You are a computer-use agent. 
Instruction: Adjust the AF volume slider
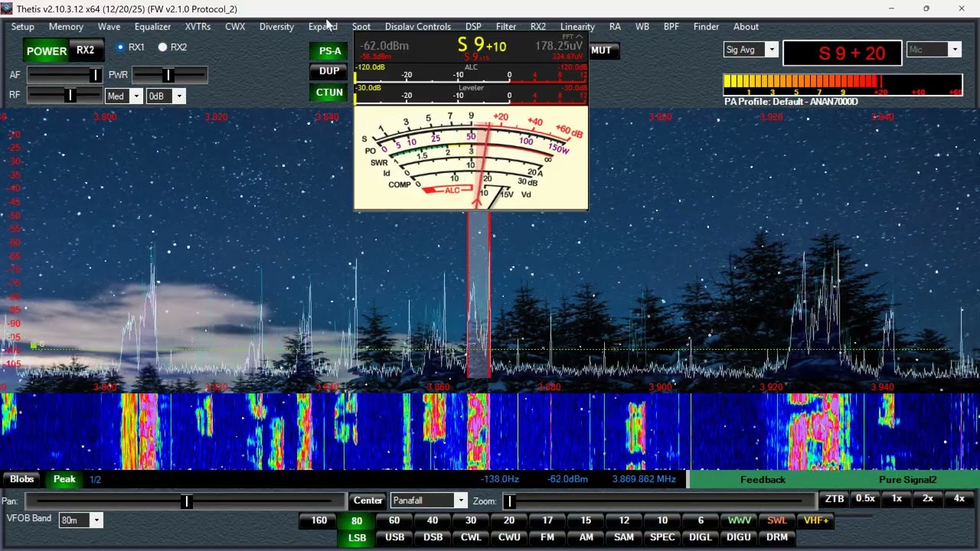pyautogui.click(x=65, y=75)
